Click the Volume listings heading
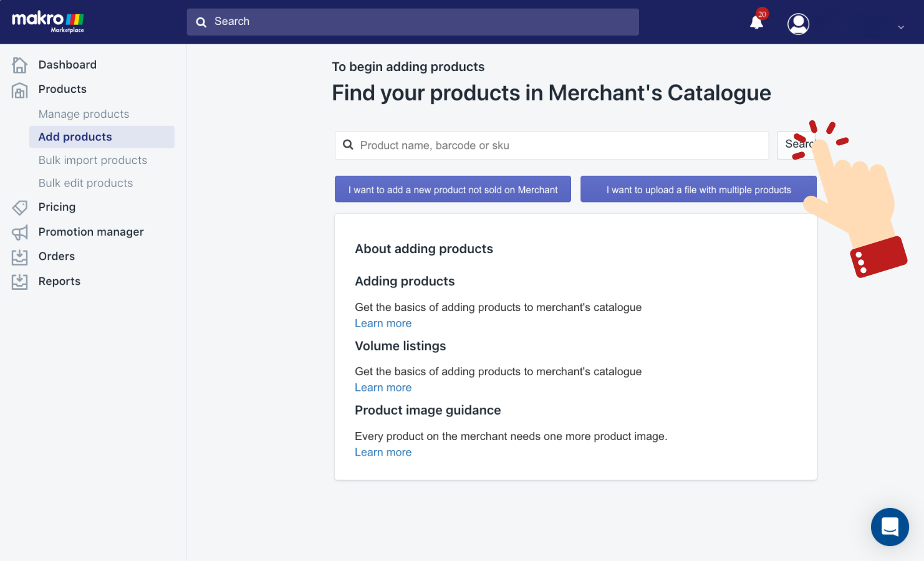This screenshot has width=924, height=561. 400,346
